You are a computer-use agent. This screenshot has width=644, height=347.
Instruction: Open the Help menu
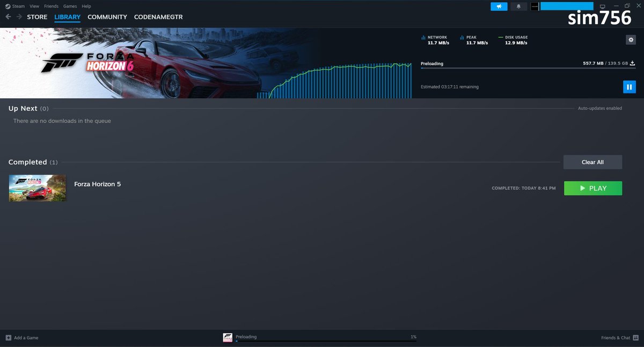pos(86,6)
